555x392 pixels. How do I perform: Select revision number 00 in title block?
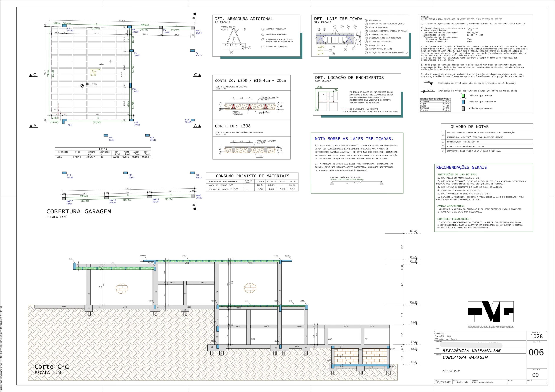click(x=535, y=375)
